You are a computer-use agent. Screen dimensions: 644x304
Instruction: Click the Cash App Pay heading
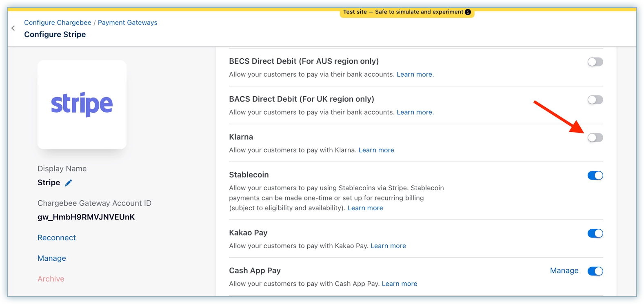click(x=255, y=271)
